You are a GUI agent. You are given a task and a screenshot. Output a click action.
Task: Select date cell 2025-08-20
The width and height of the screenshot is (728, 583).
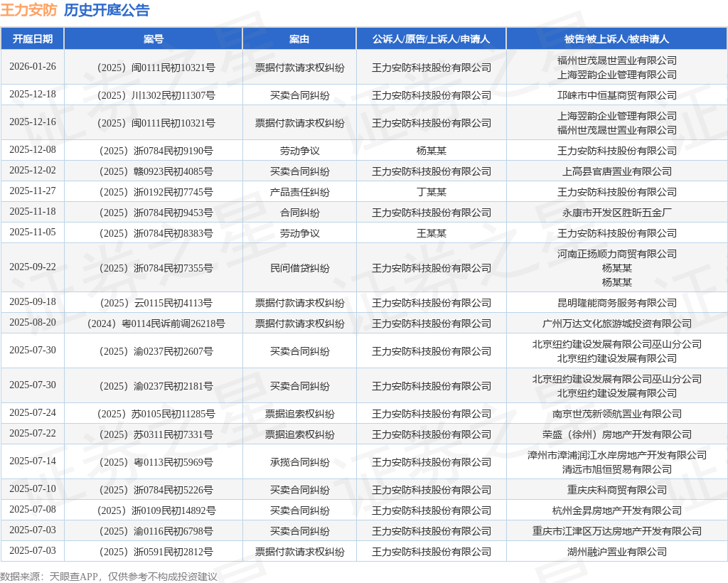(33, 323)
